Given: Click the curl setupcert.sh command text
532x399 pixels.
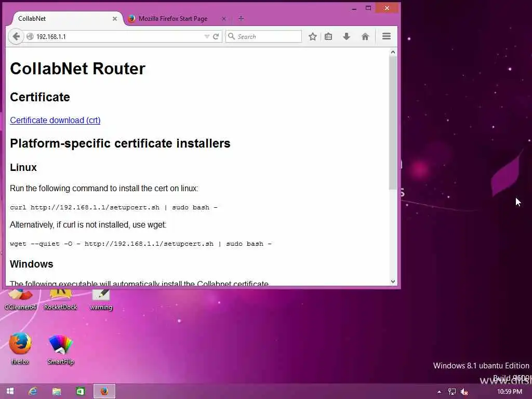Looking at the screenshot, I should tap(114, 207).
